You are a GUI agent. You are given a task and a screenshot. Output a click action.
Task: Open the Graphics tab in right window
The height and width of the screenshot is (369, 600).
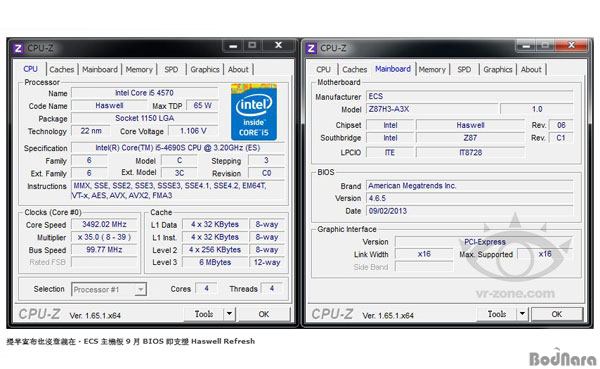coord(498,70)
